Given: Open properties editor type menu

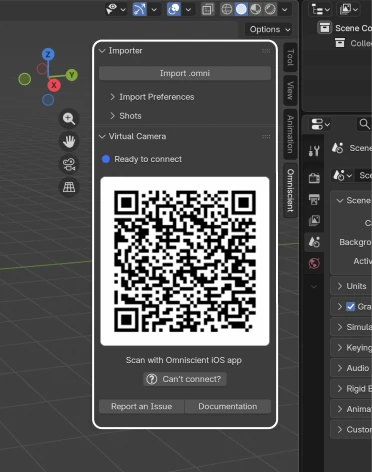Looking at the screenshot, I should point(320,125).
